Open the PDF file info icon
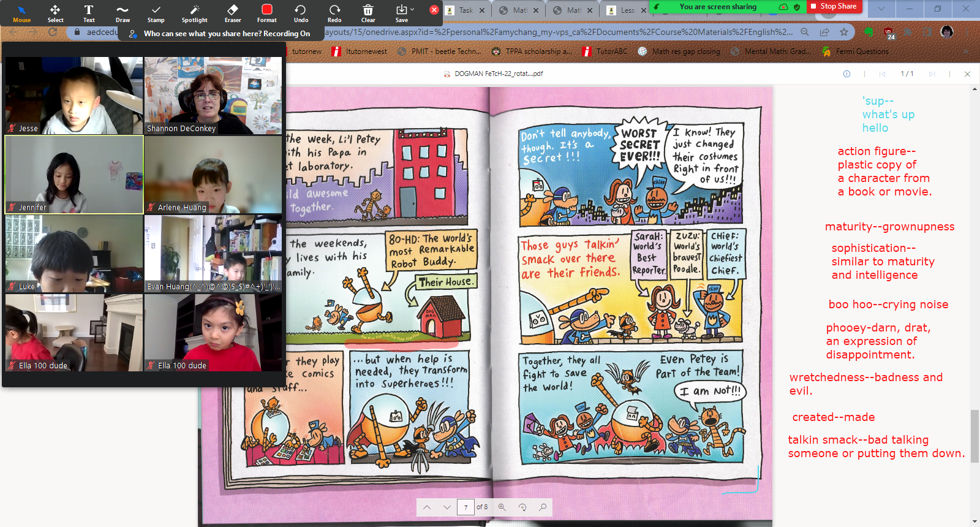980x527 pixels. click(846, 74)
